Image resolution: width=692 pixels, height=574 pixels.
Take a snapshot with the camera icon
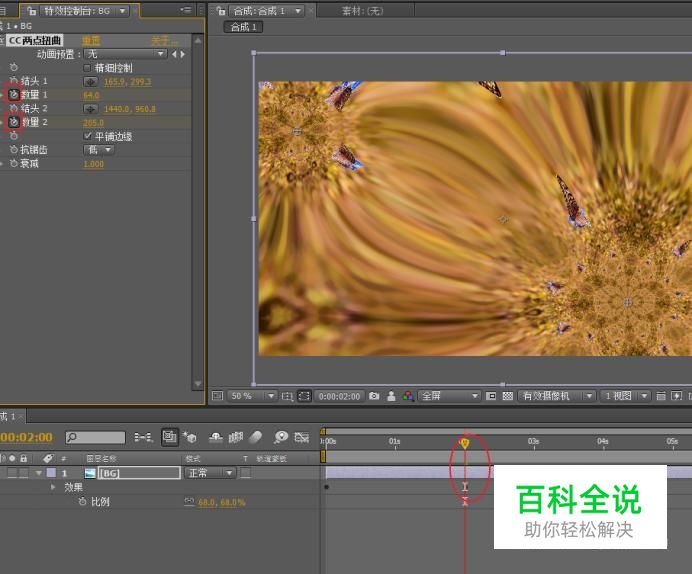point(374,396)
